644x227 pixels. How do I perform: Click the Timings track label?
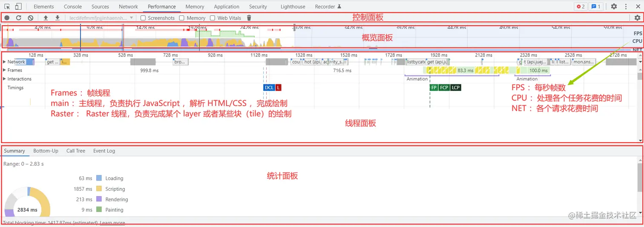click(x=15, y=87)
